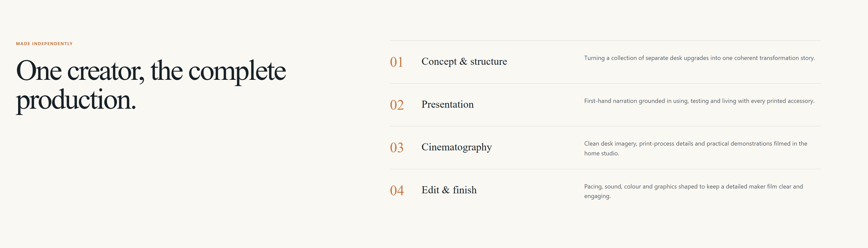Click the number 04
The image size is (868, 248).
(397, 190)
